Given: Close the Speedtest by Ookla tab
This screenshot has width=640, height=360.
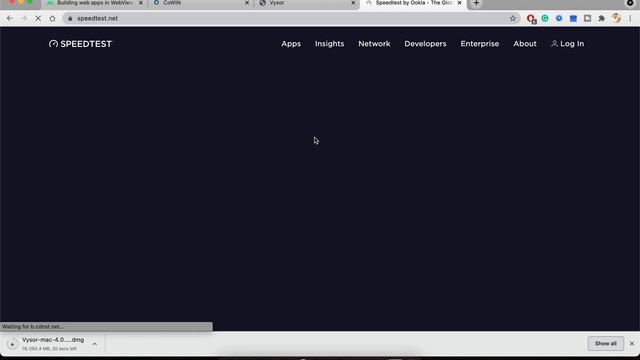Looking at the screenshot, I should click(459, 3).
